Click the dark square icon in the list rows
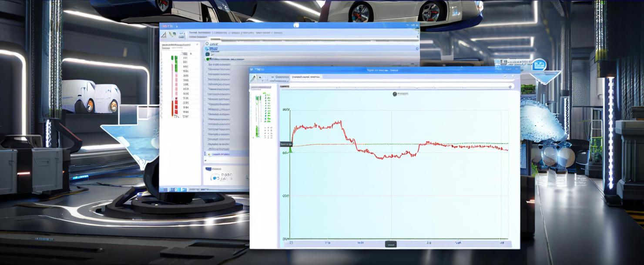Viewport: 644px width, 265px height. click(x=208, y=54)
